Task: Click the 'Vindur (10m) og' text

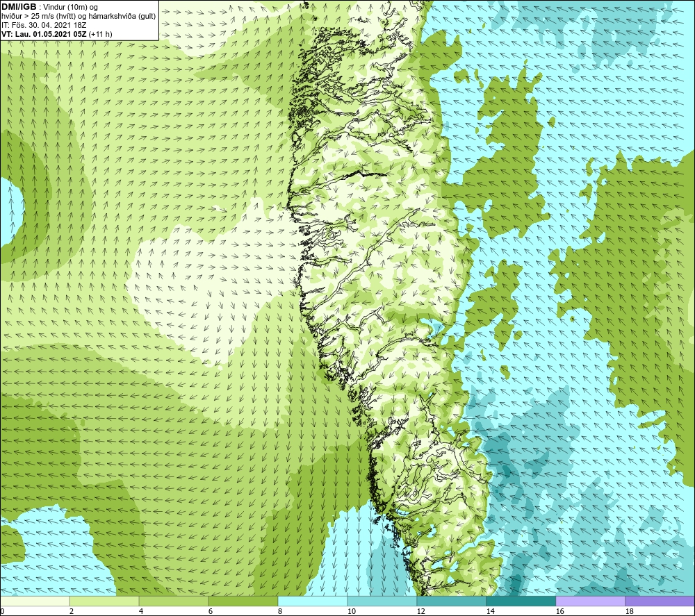Action: click(70, 8)
